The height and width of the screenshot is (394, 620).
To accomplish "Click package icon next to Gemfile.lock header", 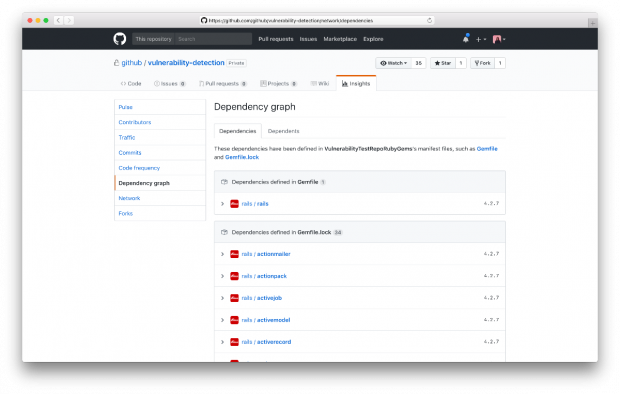I will point(224,232).
